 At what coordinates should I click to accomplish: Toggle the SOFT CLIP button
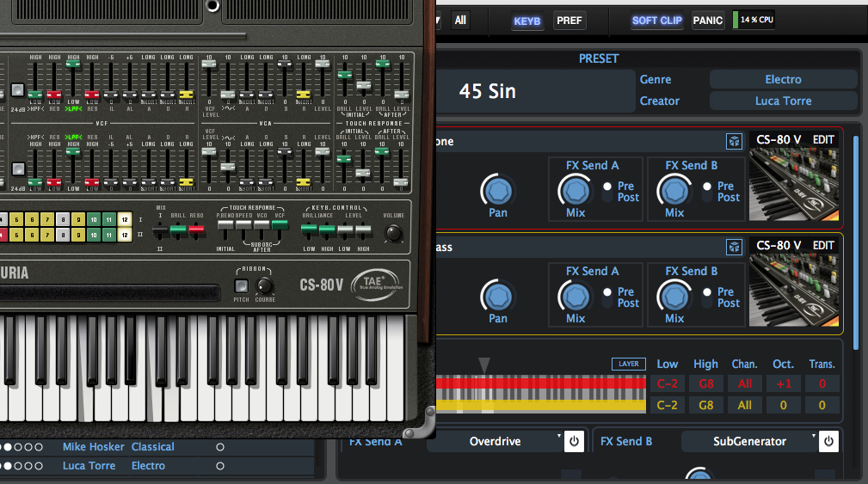point(657,21)
